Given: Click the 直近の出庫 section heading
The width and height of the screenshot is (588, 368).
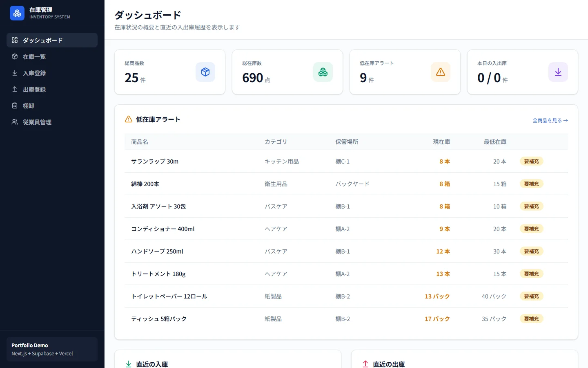Looking at the screenshot, I should click(x=389, y=364).
